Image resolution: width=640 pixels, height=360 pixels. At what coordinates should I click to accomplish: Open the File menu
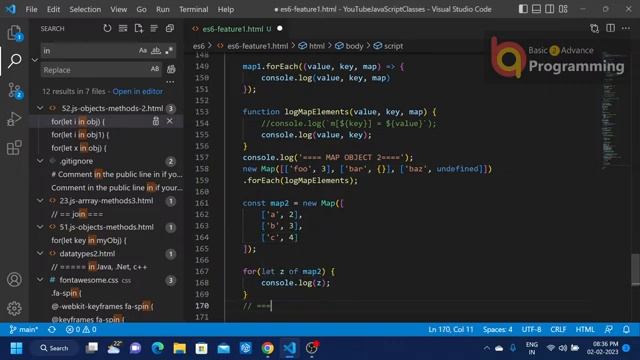click(x=31, y=9)
